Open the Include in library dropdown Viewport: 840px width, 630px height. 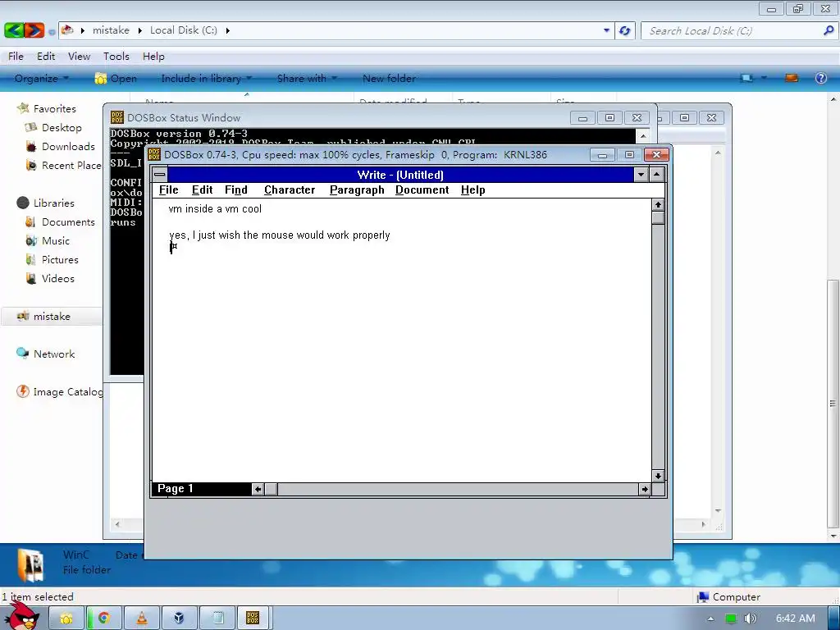point(206,78)
